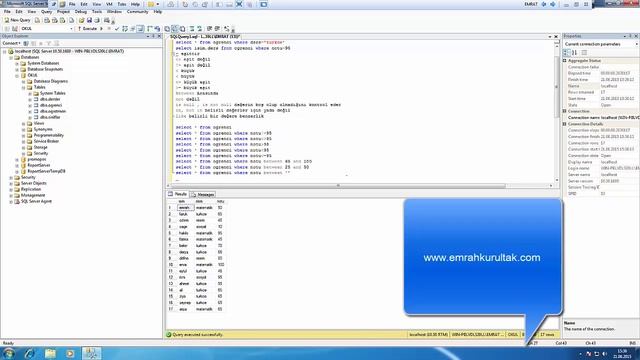Screen dimensions: 640x360
Task: Collapse the OKUL database node
Action: [17, 76]
